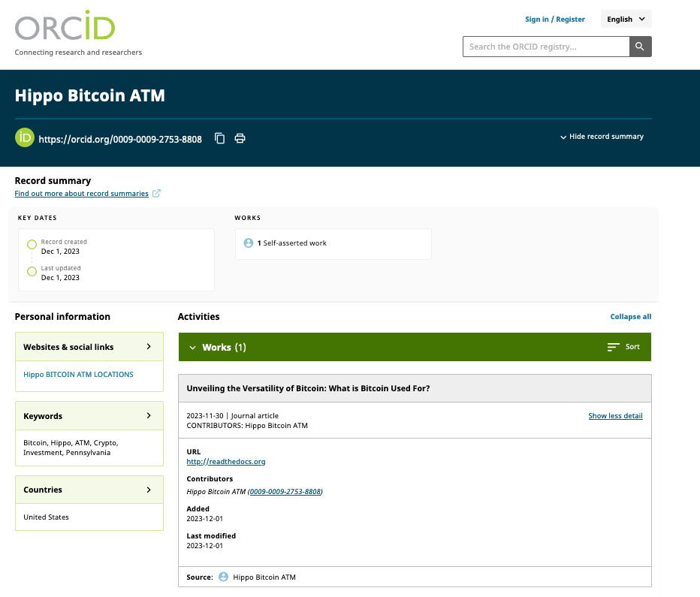
Task: Click the Source person icon for Hippo Bitcoin ATM
Action: pyautogui.click(x=223, y=577)
